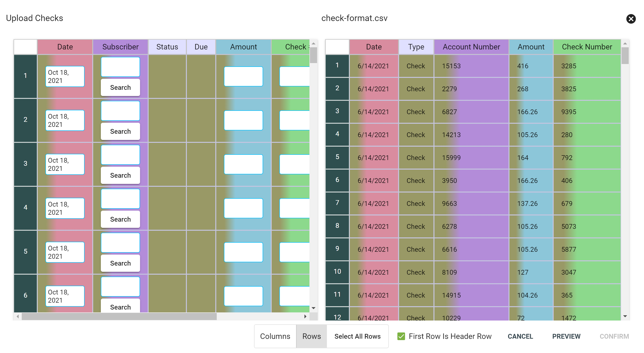Click date field in left row 5
The width and height of the screenshot is (644, 353).
(65, 252)
